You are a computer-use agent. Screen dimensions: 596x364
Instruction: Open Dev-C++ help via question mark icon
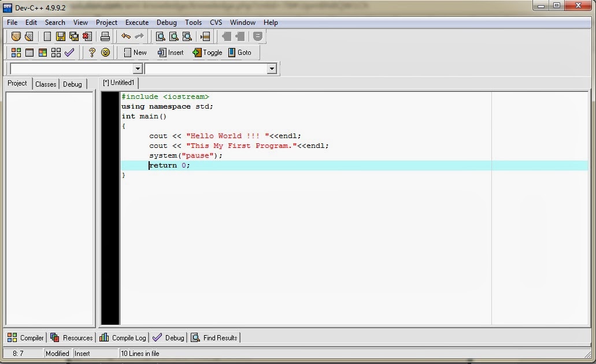91,52
